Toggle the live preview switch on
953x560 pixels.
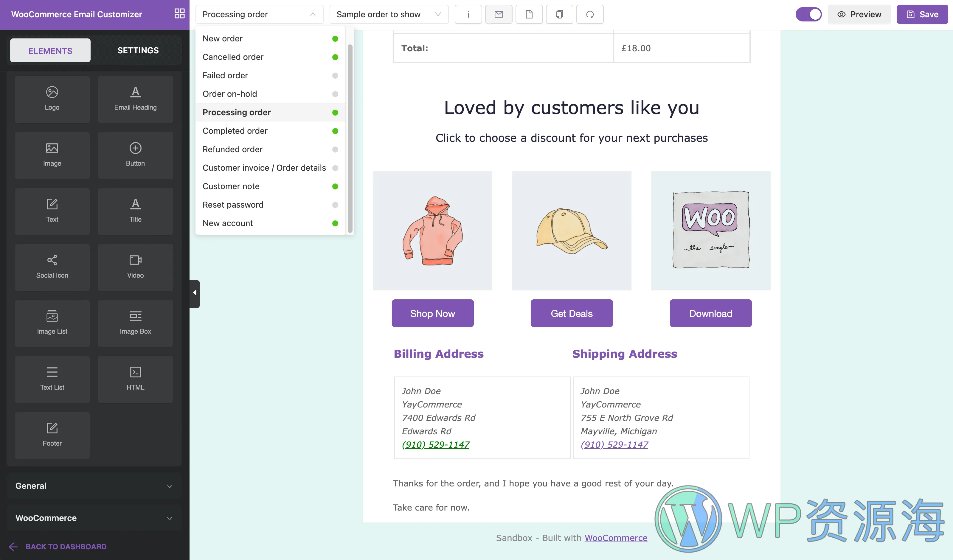point(809,14)
